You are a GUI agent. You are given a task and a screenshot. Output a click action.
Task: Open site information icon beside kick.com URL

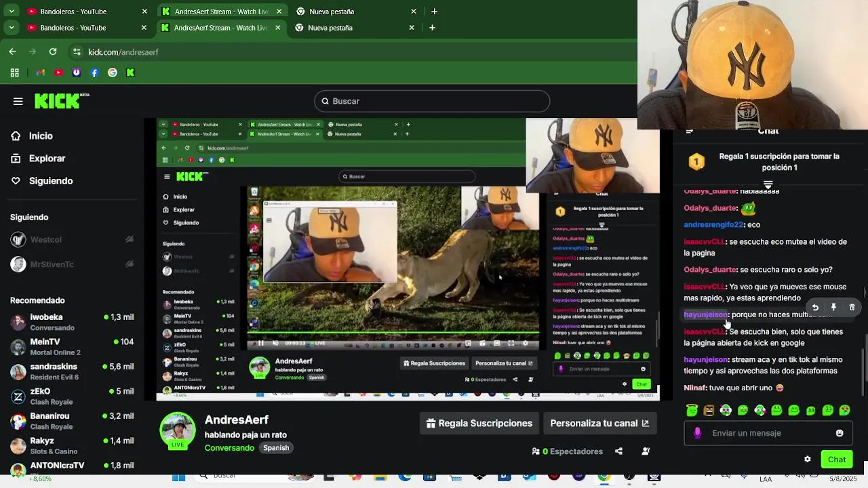click(77, 52)
